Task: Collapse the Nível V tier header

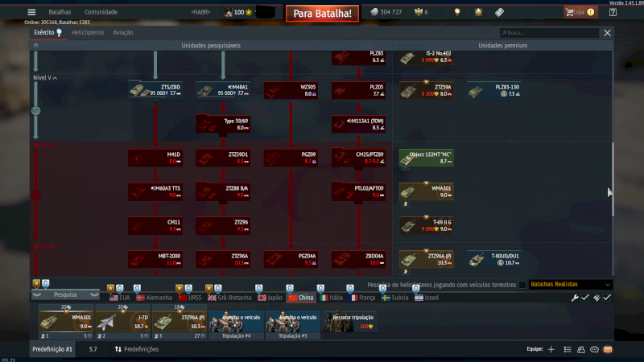Action: 45,77
